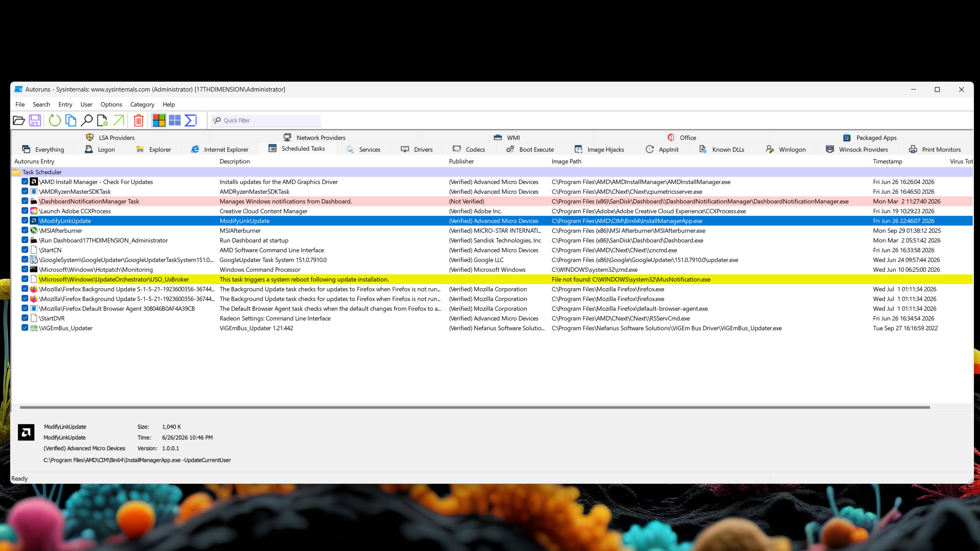The image size is (980, 551).
Task: Toggle the DashboardNotificationManager Task checkbox
Action: 25,201
